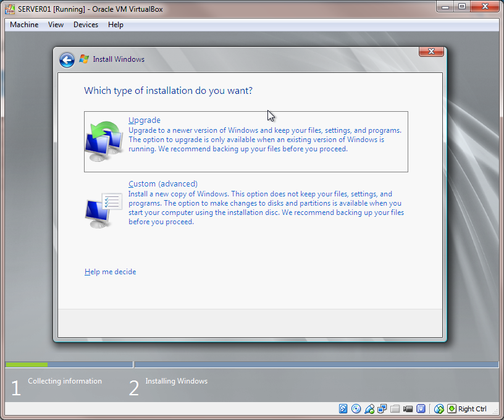Click the VirtualBox title bar VM icon

10,9
